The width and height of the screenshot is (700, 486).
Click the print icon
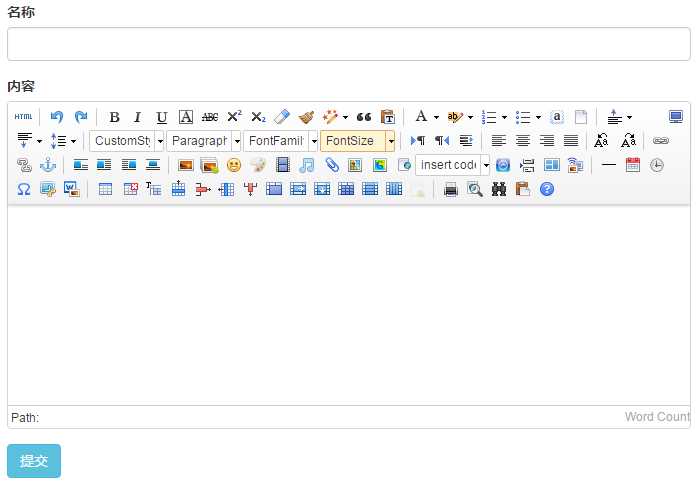(451, 189)
